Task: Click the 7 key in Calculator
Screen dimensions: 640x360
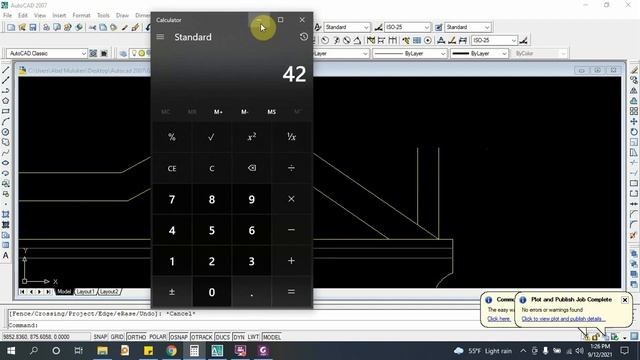Action: [x=172, y=199]
